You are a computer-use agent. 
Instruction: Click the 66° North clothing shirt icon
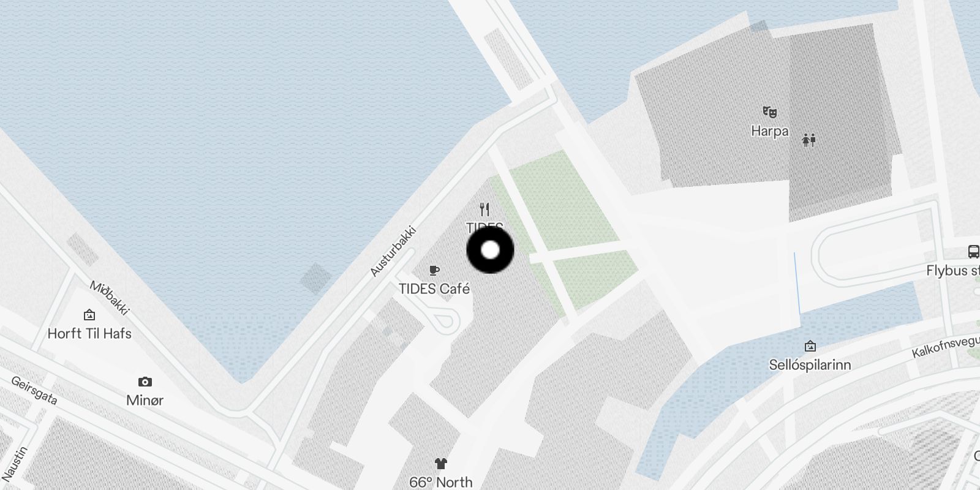(x=440, y=464)
